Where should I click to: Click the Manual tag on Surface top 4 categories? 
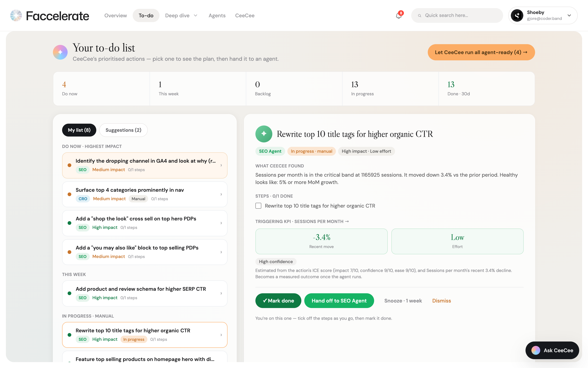(138, 199)
